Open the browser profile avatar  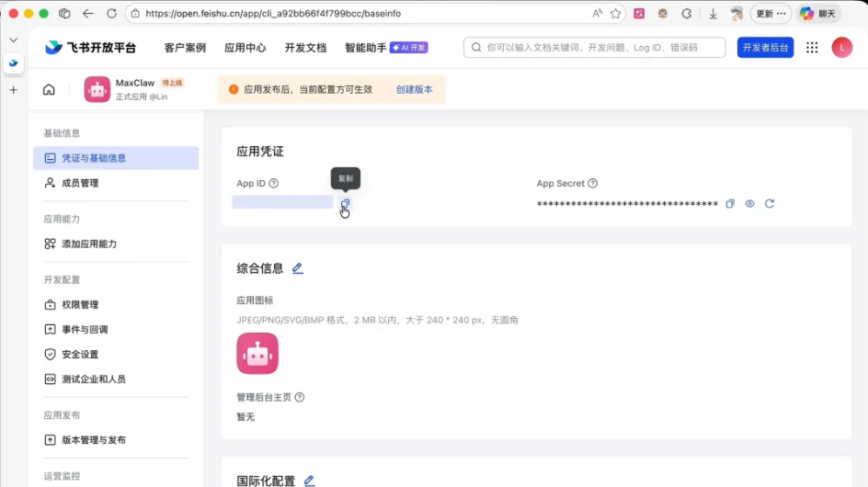coord(737,13)
